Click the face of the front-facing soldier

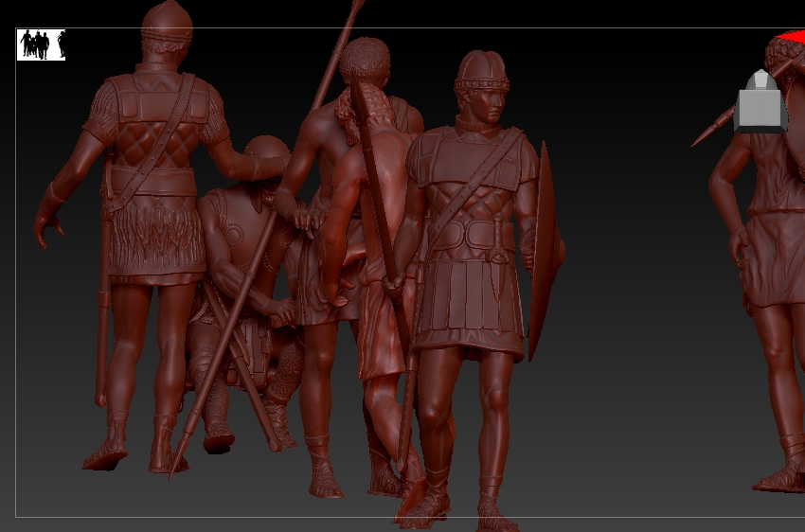pos(488,102)
